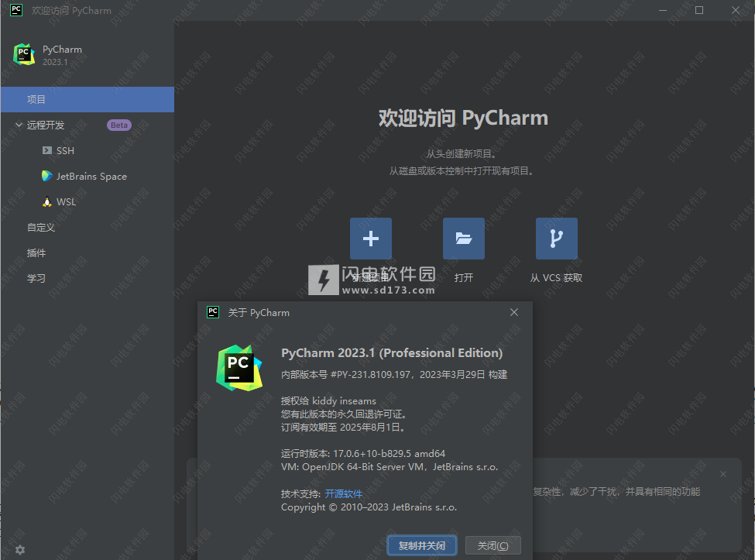This screenshot has height=560, width=755.
Task: Click the VM: OpenJDK 64-Bit Server line
Action: [390, 466]
